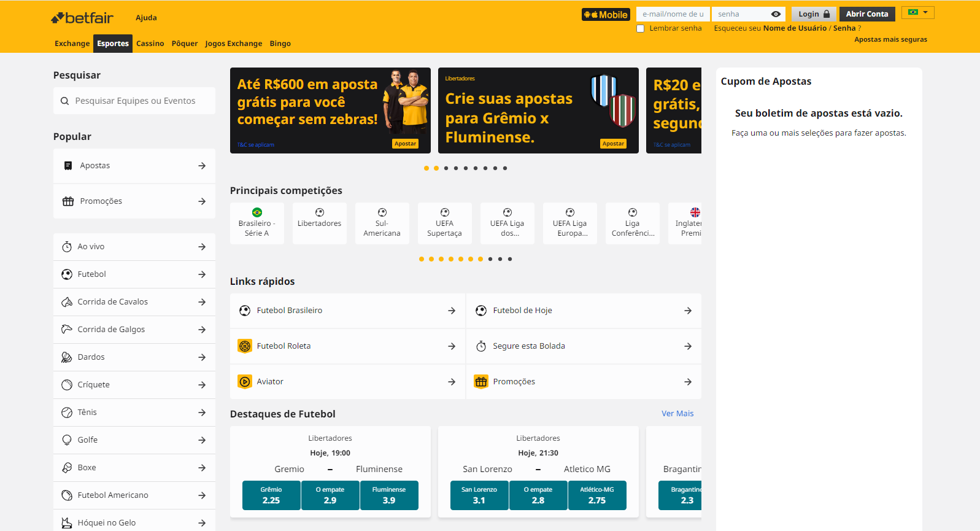Click the Corrida de Cavalos horse icon
The width and height of the screenshot is (980, 531).
[67, 302]
